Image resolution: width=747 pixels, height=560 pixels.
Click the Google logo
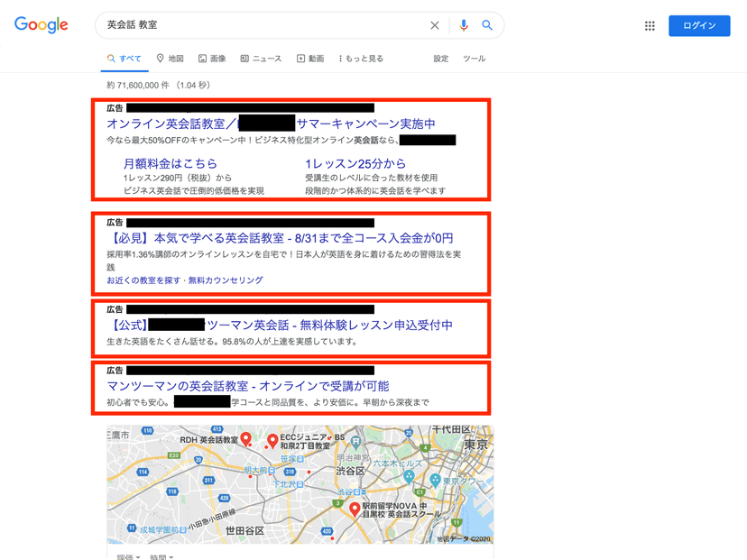pos(41,24)
